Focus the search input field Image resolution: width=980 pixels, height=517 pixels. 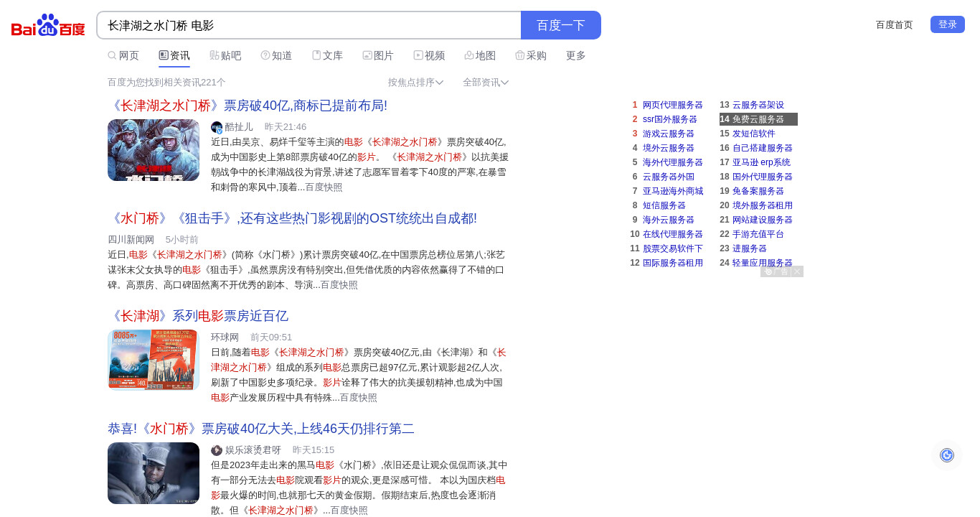coord(308,25)
